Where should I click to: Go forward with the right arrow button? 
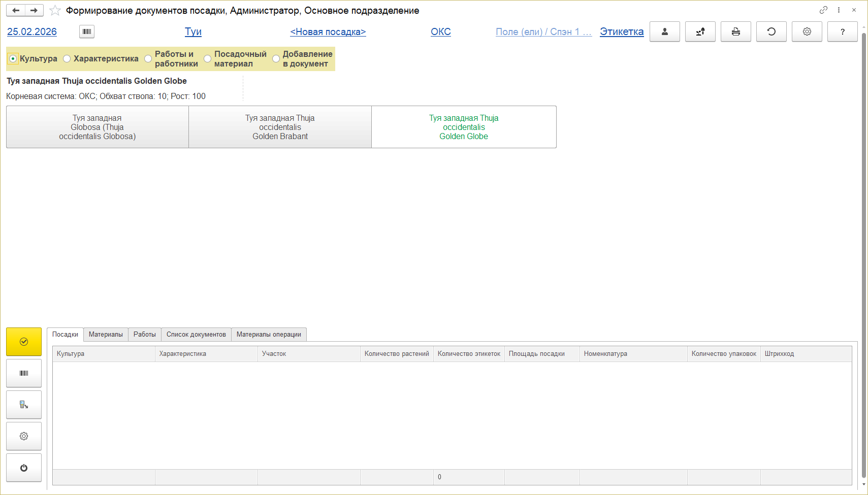click(x=34, y=10)
